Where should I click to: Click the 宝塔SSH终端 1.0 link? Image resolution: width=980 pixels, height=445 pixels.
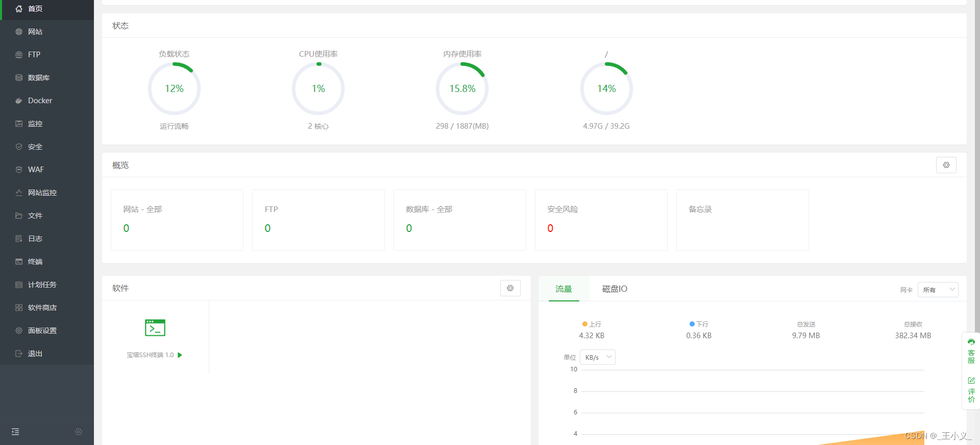(150, 355)
